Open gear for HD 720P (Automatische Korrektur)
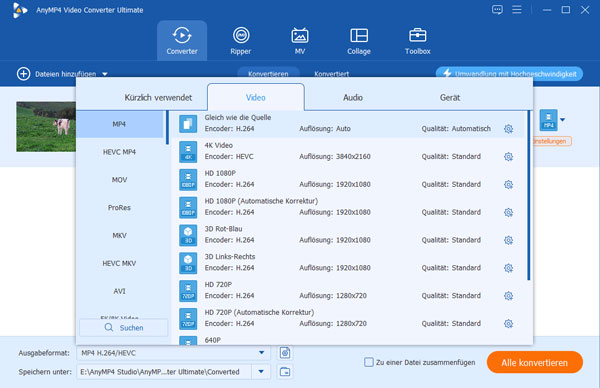 click(508, 324)
